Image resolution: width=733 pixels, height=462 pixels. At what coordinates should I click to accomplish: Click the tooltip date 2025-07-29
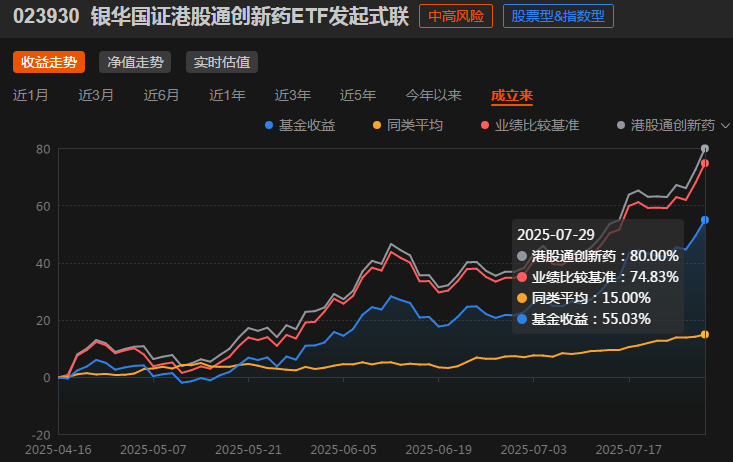click(555, 235)
